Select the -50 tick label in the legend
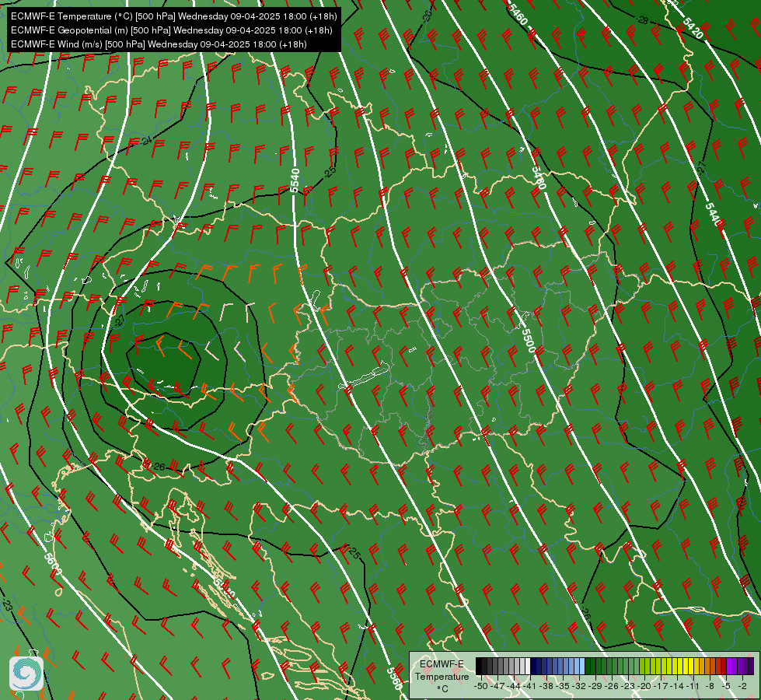 point(481,686)
